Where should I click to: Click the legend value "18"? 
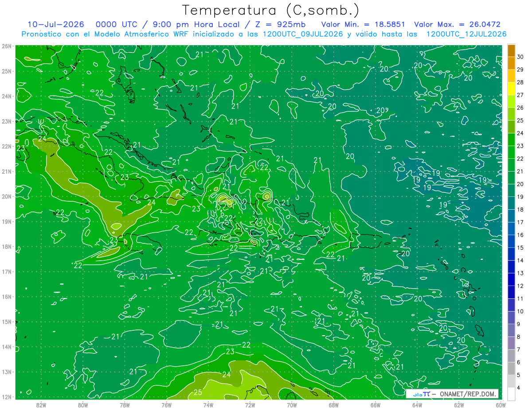tap(520, 210)
